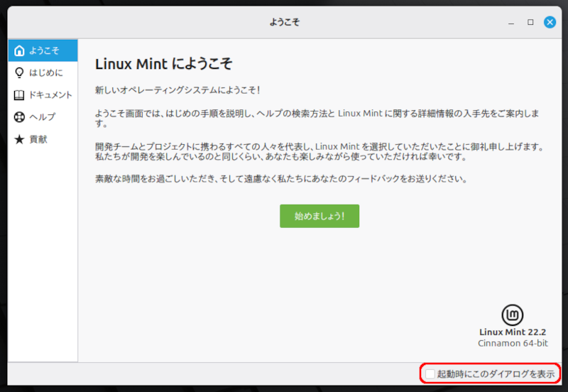This screenshot has width=568, height=392.
Task: Enable 起動時にこのダイアログを表示 checkbox
Action: coord(430,374)
